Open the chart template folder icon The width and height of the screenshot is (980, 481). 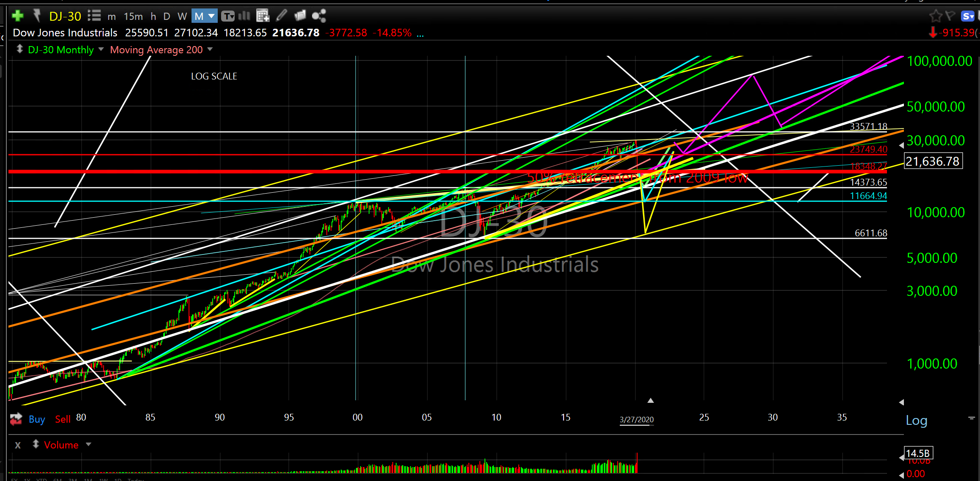point(300,16)
